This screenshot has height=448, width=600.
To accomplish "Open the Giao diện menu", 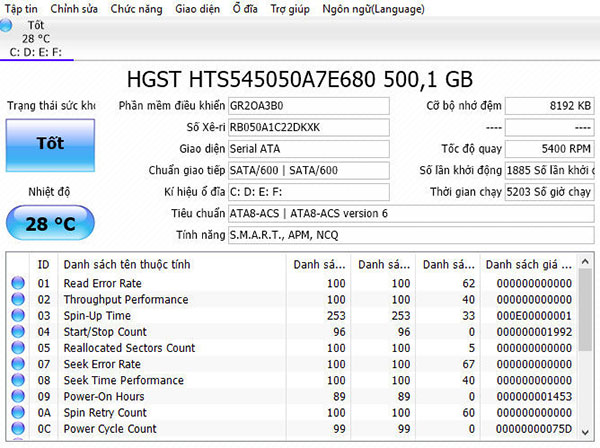I will pyautogui.click(x=199, y=8).
